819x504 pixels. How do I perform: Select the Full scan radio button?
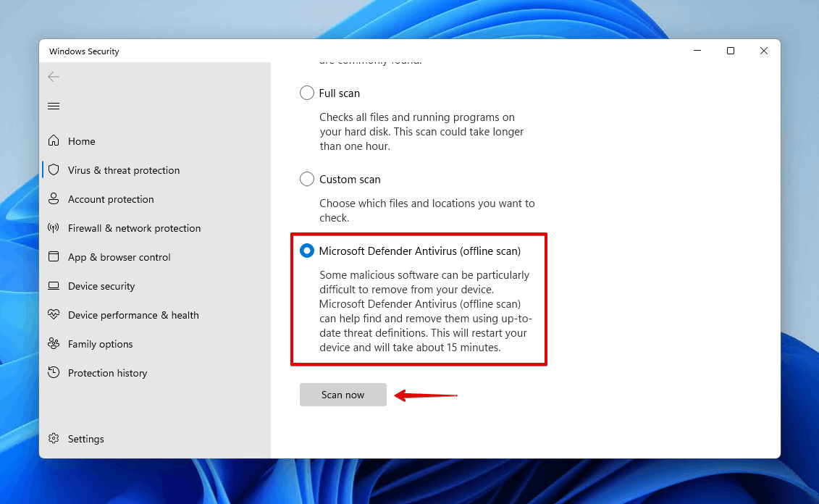pos(306,93)
